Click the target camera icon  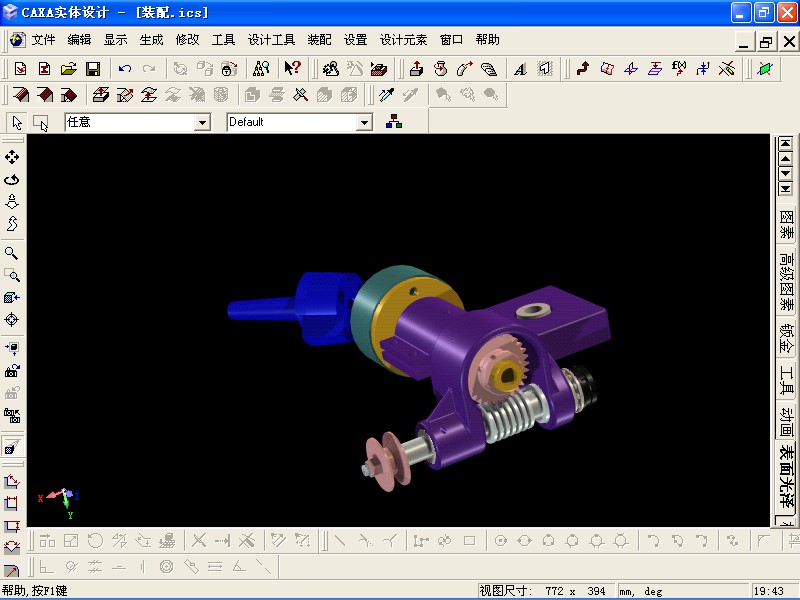(12, 320)
